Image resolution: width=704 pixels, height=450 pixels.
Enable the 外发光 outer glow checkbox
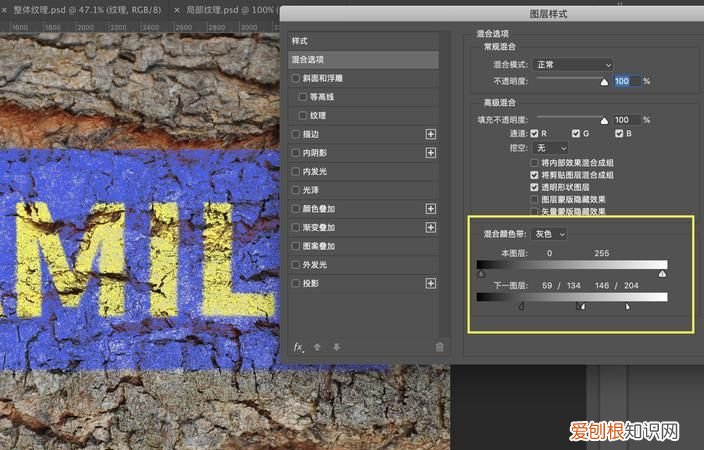point(295,265)
